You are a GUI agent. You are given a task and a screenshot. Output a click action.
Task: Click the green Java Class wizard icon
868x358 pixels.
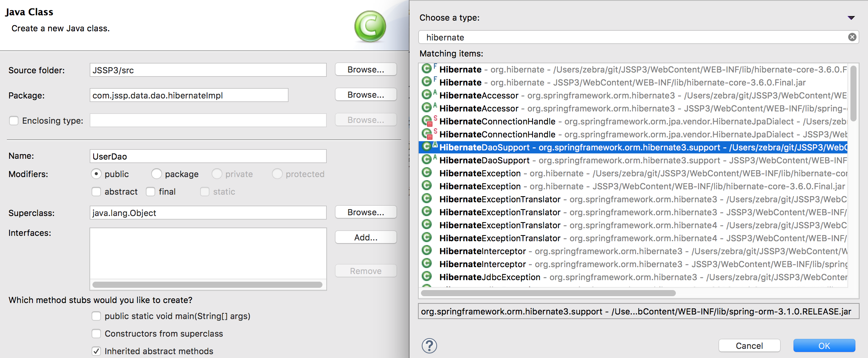370,26
